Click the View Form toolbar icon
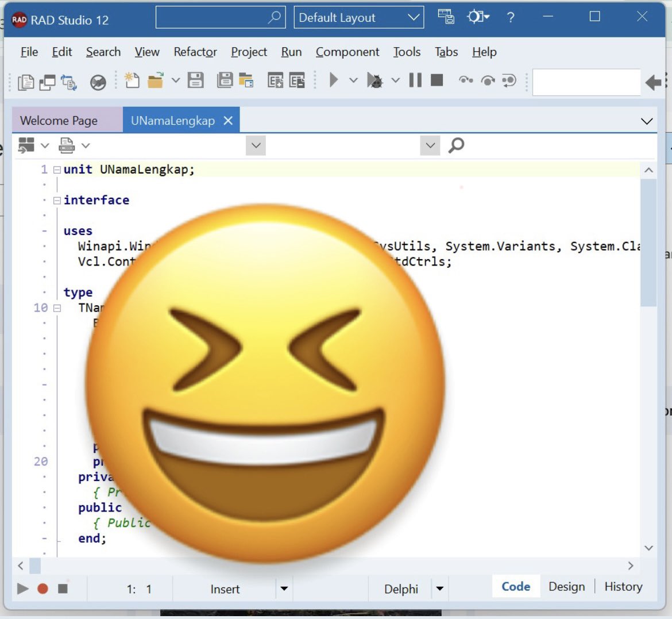Viewport: 672px width, 619px height. coord(47,82)
